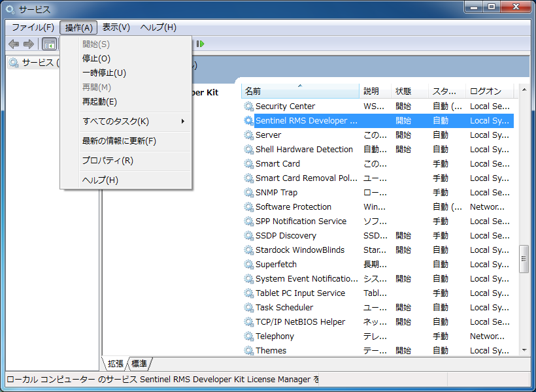Sort by the 状態 column header
This screenshot has width=536, height=392.
(410, 91)
